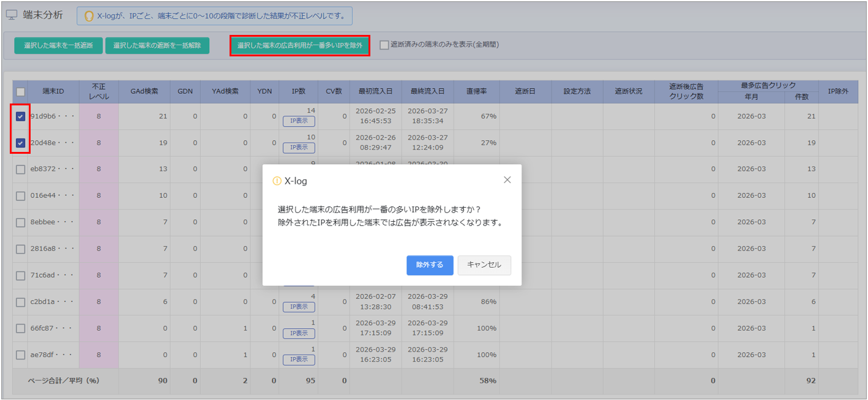
Task: Toggle the select-all checkbox in the table header
Action: [x=20, y=92]
